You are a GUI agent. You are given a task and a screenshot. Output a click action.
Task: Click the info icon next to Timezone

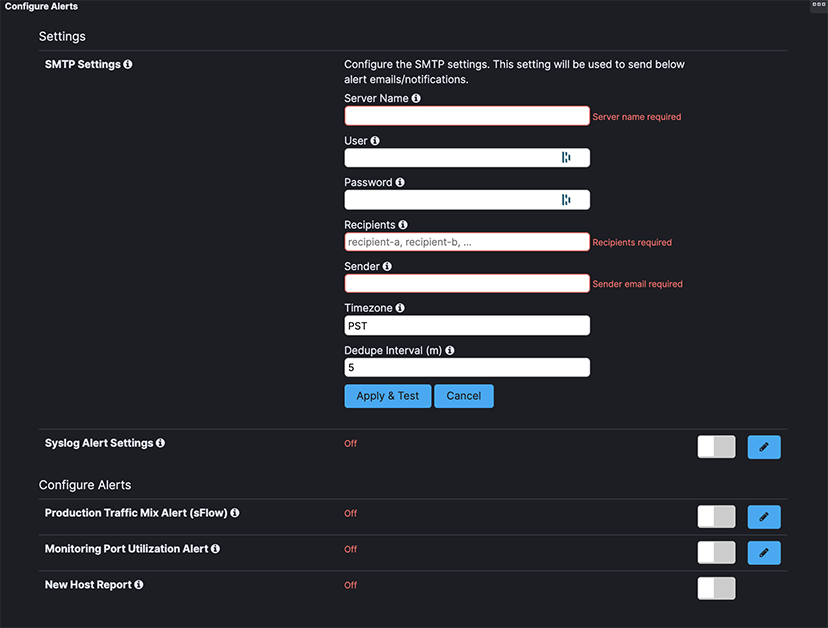pyautogui.click(x=400, y=307)
